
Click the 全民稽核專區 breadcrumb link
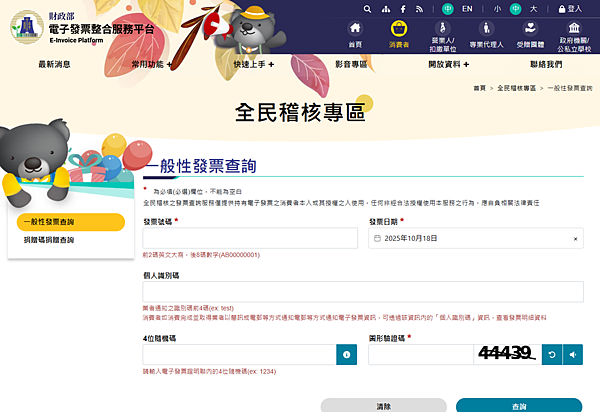coord(516,88)
